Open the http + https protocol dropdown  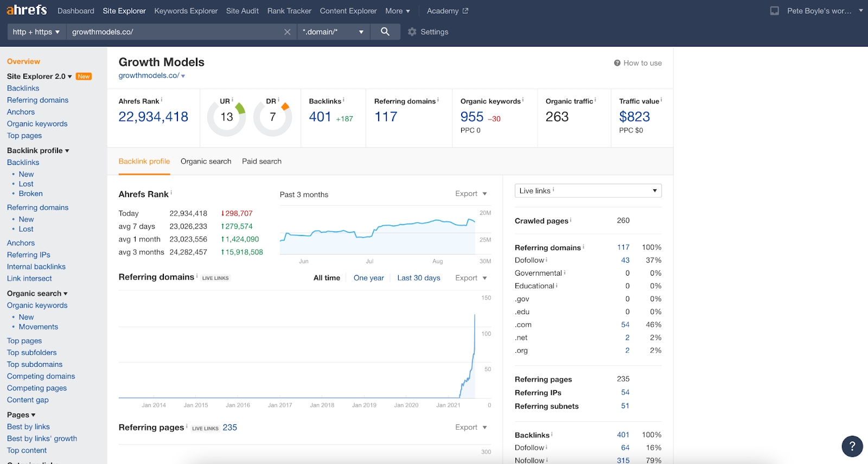[x=36, y=32]
